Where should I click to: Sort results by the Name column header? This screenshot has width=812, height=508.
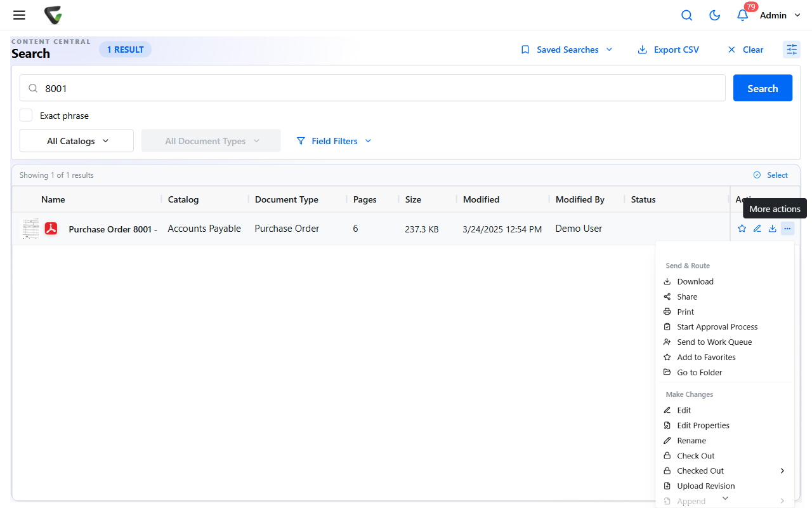(53, 199)
